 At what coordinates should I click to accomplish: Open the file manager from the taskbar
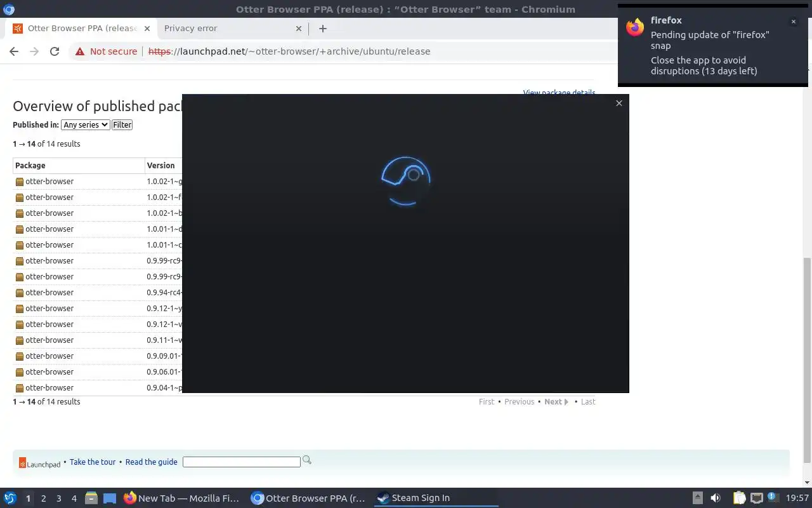91,498
